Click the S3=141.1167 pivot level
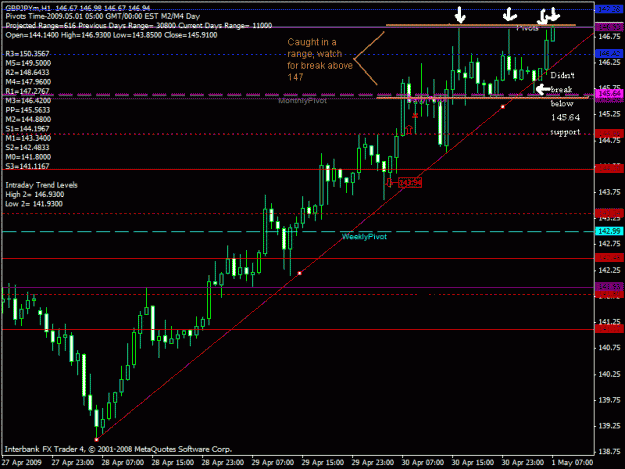Screen dimensions: 625x469 tap(28, 166)
